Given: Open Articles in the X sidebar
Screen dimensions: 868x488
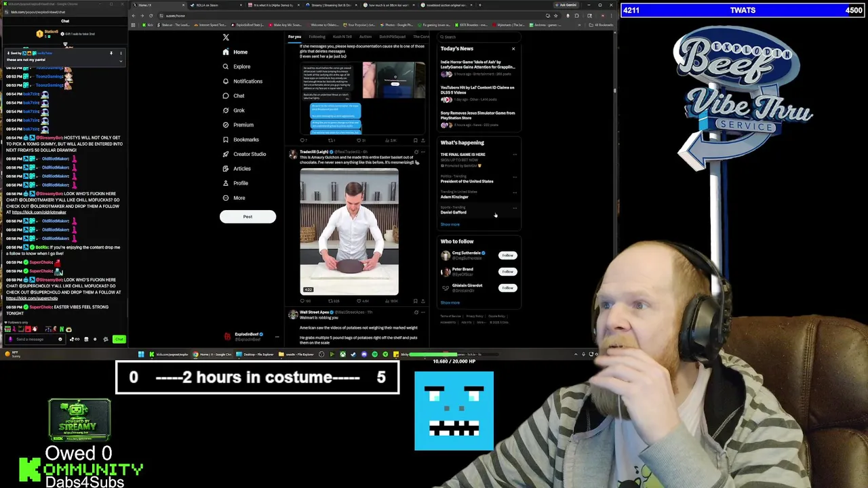Looking at the screenshot, I should coord(237,169).
